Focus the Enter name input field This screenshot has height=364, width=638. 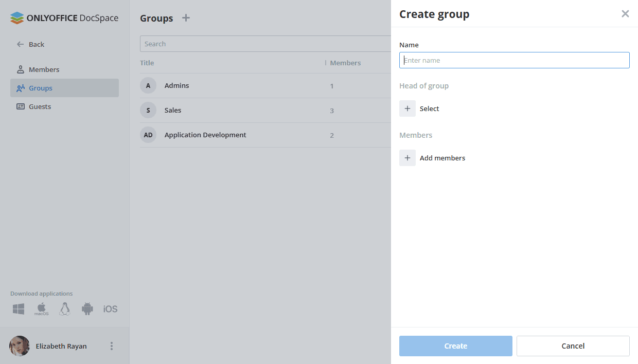click(514, 60)
